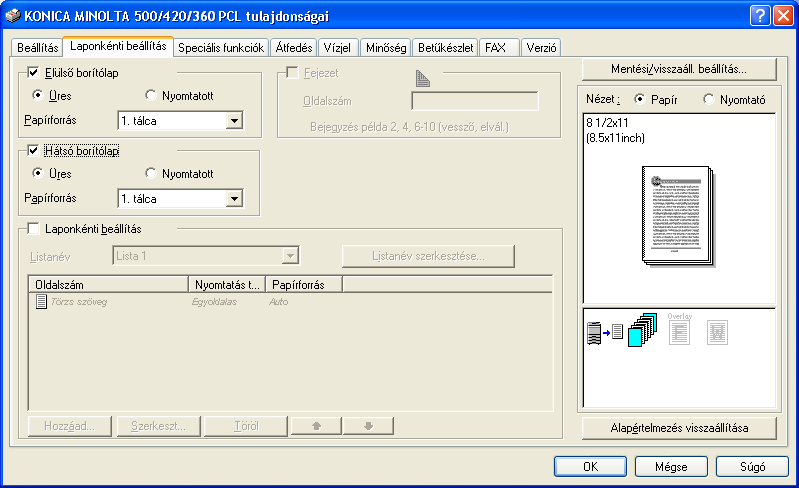Select Nyomtatott for Elülső borítólap

point(150,95)
